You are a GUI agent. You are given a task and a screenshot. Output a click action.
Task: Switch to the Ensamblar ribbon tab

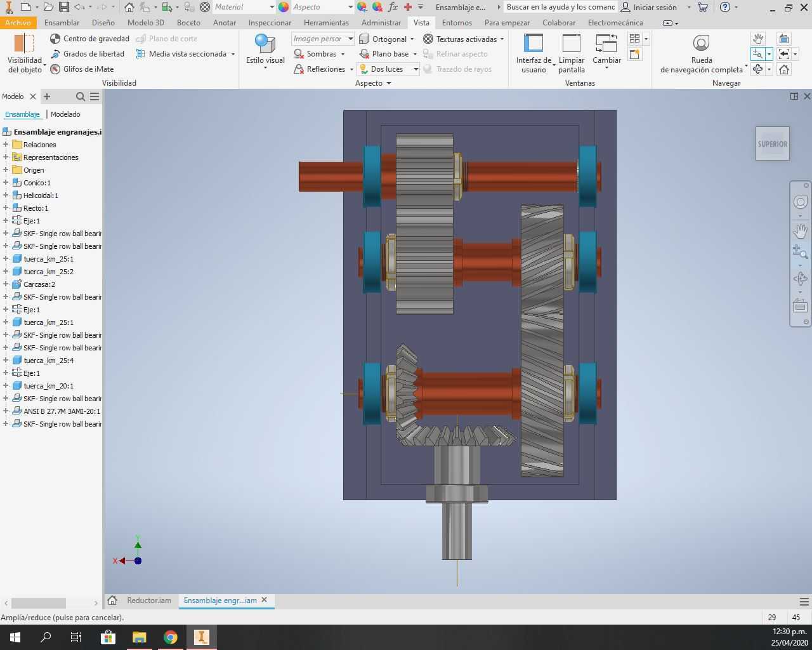tap(62, 23)
